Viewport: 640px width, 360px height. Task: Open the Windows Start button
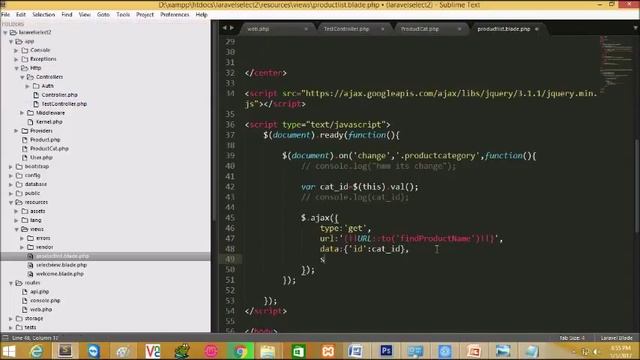point(9,351)
